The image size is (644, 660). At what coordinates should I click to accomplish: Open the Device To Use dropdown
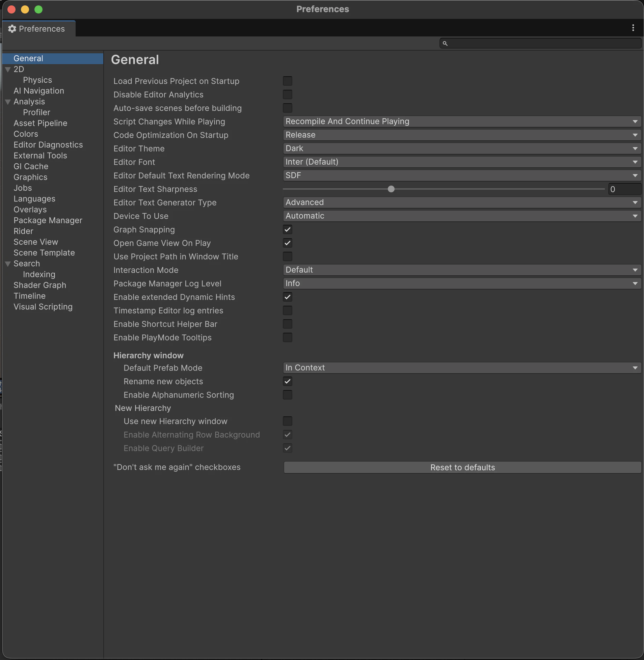462,216
